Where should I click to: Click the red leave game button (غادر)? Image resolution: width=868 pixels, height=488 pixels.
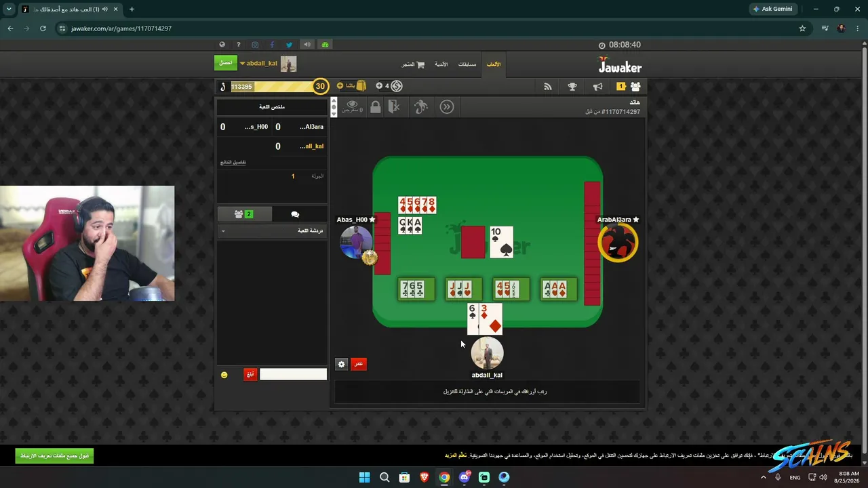pos(358,364)
